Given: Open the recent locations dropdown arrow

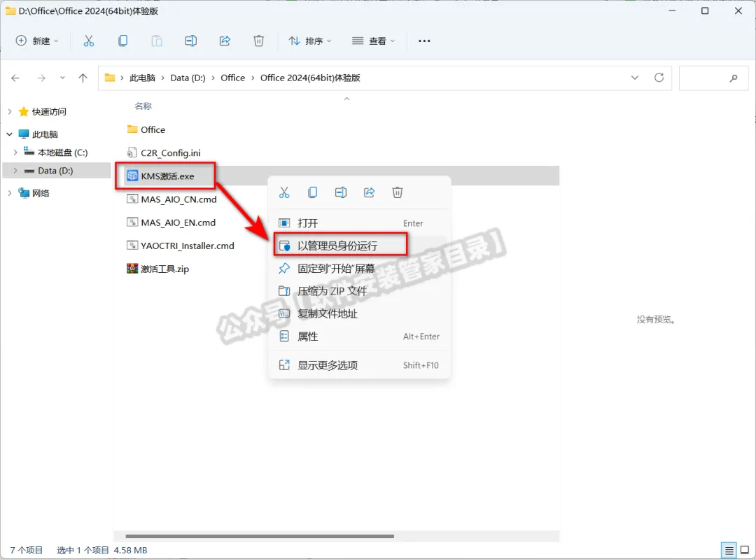Looking at the screenshot, I should (x=62, y=78).
